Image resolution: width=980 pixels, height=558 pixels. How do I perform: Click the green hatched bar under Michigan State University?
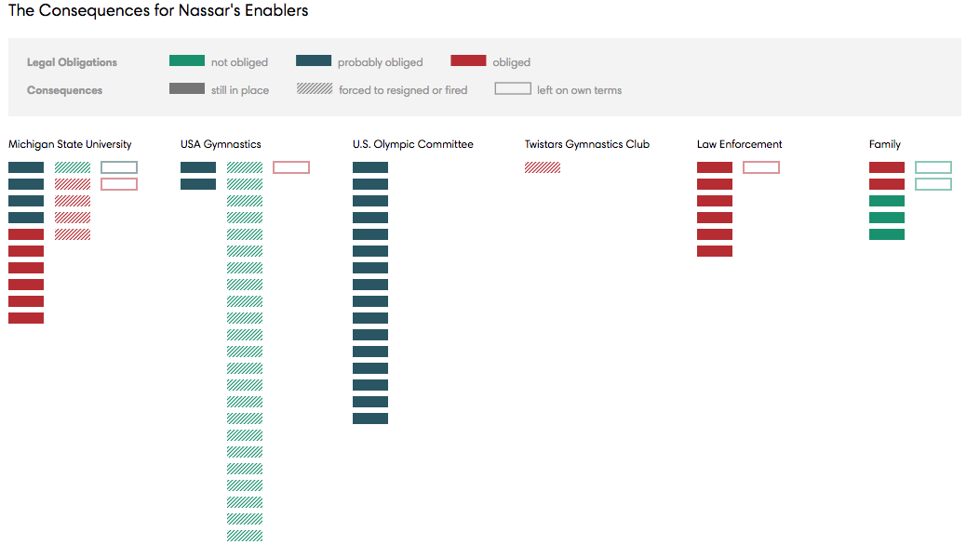73,167
